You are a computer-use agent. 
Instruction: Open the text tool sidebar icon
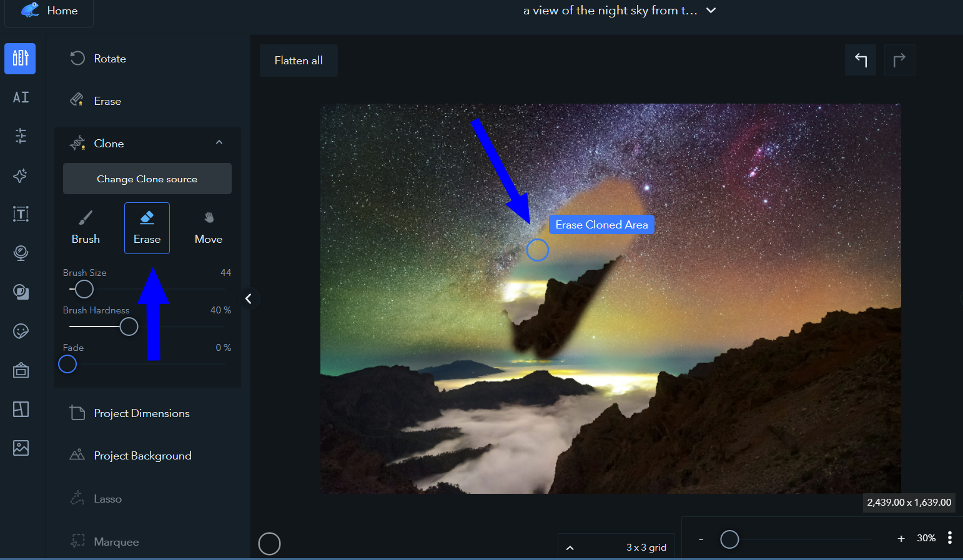click(21, 214)
